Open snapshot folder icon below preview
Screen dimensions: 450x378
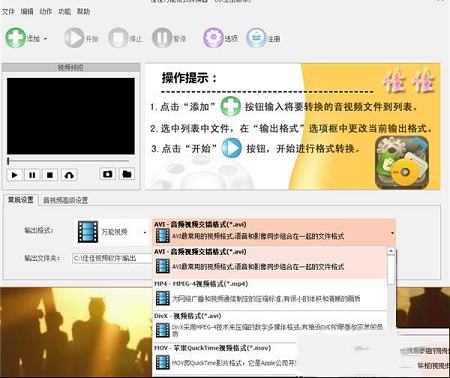point(127,174)
